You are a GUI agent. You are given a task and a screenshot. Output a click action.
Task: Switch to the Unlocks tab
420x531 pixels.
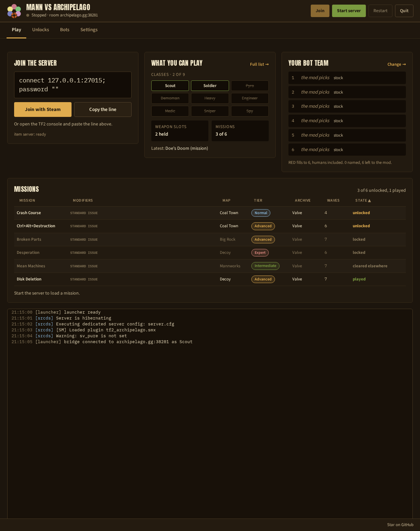pos(41,30)
